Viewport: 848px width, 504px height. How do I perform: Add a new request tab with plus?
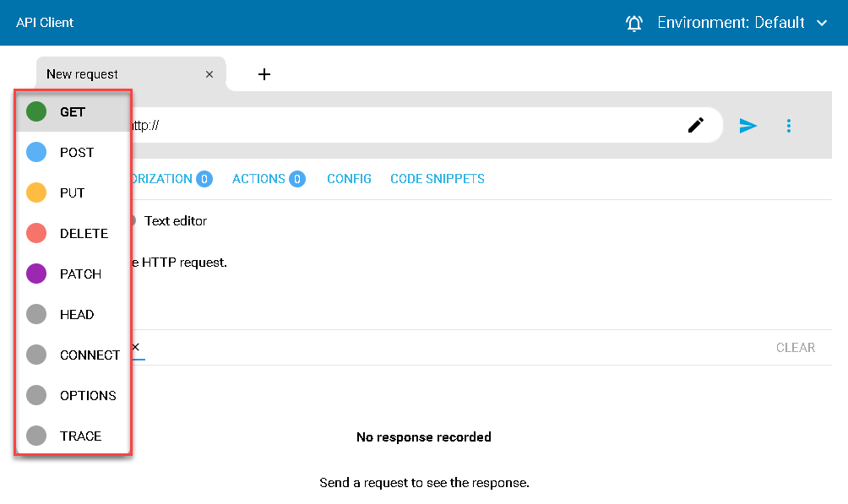click(264, 74)
